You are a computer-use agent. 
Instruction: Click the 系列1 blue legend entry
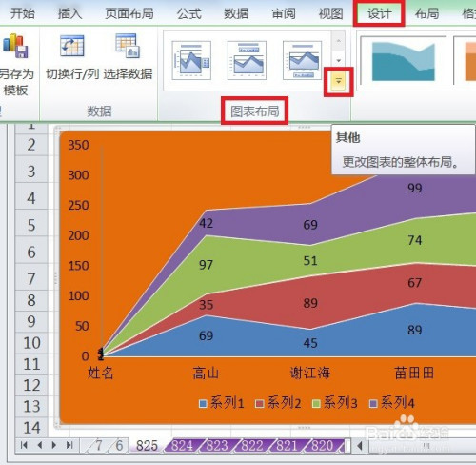[222, 403]
